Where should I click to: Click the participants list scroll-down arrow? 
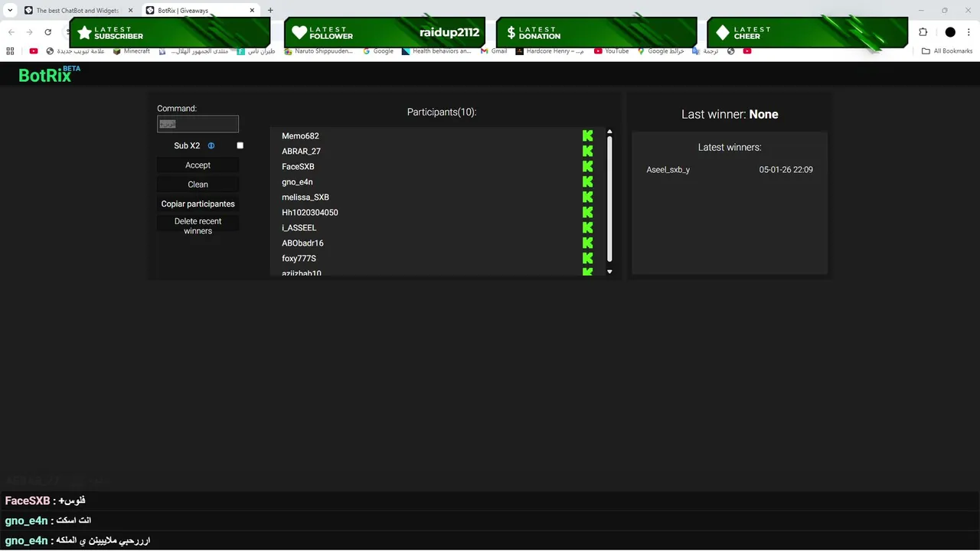(x=609, y=272)
